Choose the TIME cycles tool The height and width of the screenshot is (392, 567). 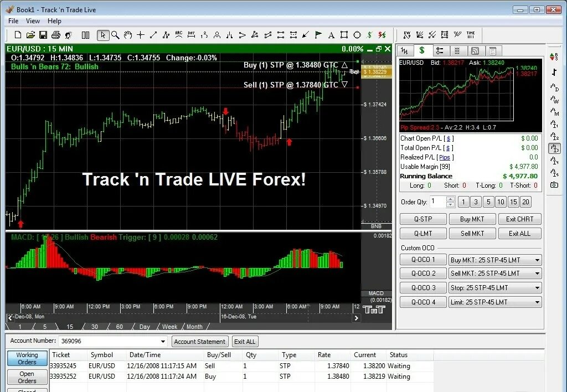click(x=471, y=35)
